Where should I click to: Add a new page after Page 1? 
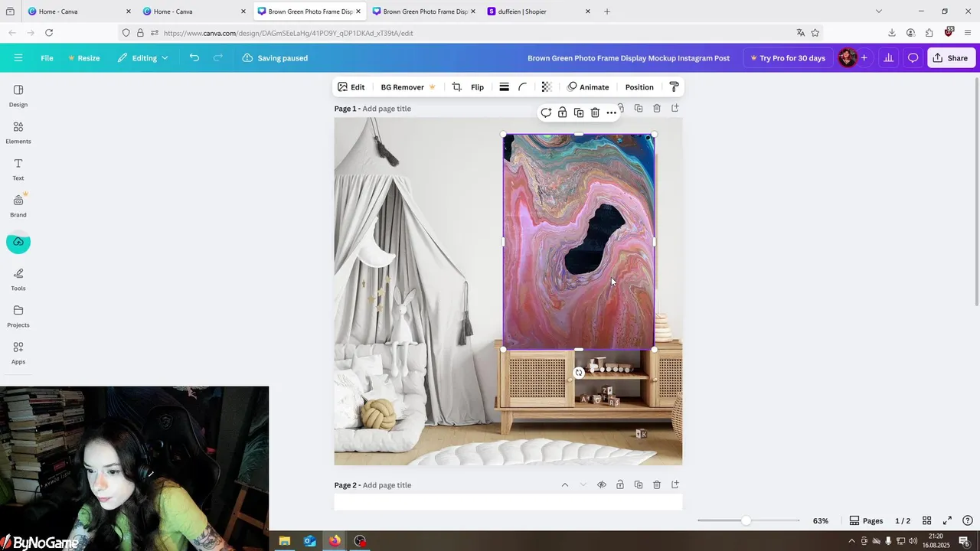click(675, 109)
